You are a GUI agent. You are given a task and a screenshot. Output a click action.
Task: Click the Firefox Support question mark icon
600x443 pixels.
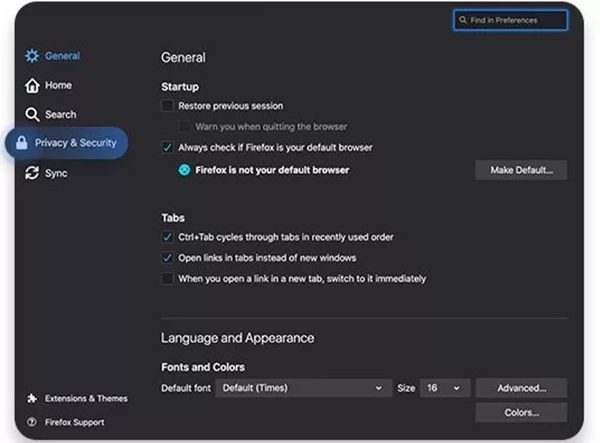click(32, 422)
